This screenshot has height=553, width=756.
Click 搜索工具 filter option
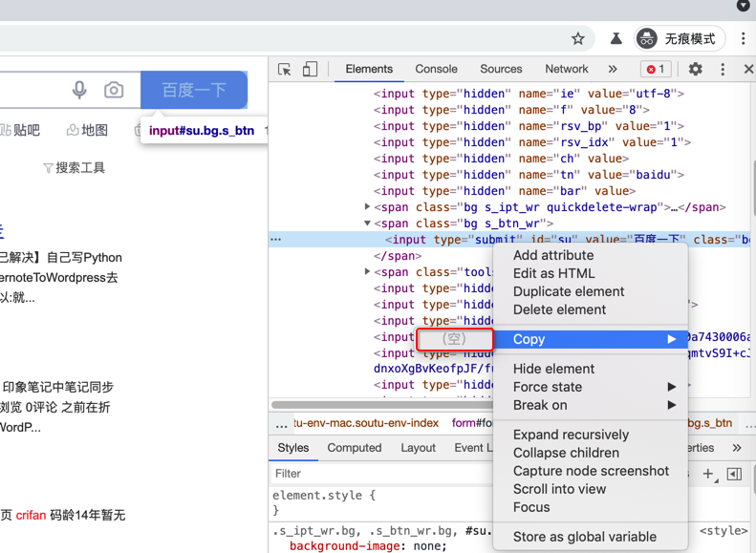tap(75, 168)
